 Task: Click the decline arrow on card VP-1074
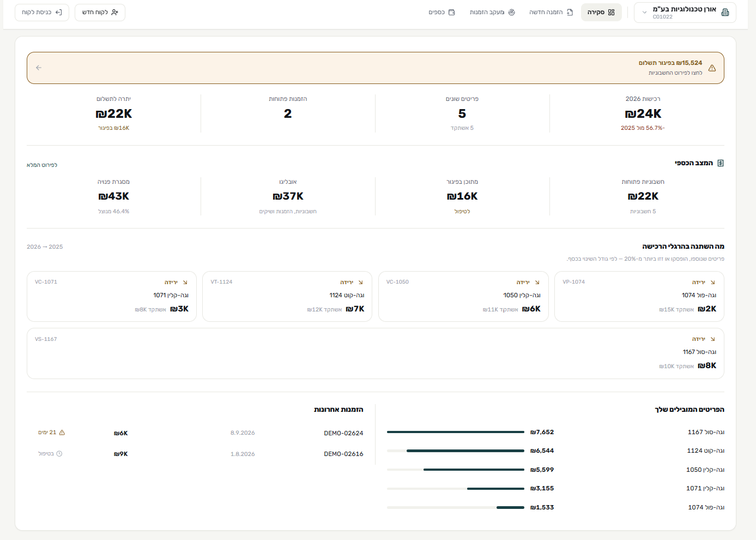[712, 283]
